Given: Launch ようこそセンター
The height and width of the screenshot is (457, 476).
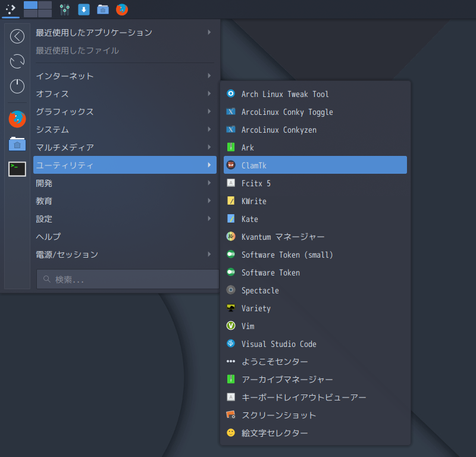Looking at the screenshot, I should 315,361.
